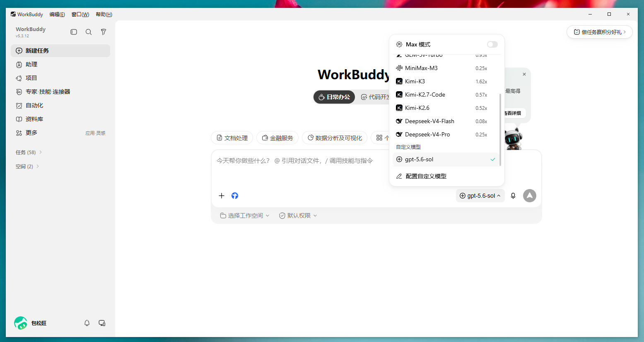Open 配置自定义模型 settings
The image size is (644, 342).
[447, 176]
